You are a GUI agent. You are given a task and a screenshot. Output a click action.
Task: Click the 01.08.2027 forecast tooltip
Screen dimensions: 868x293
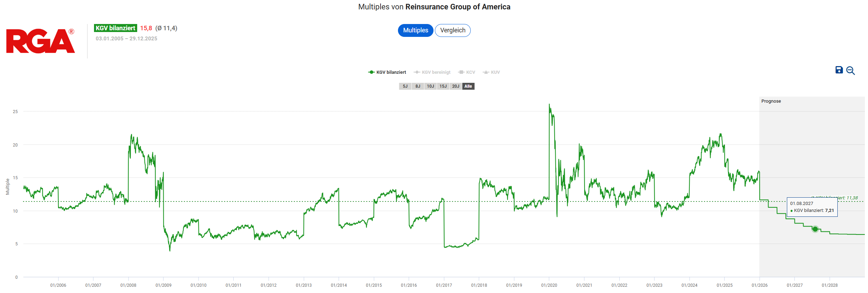pos(812,207)
